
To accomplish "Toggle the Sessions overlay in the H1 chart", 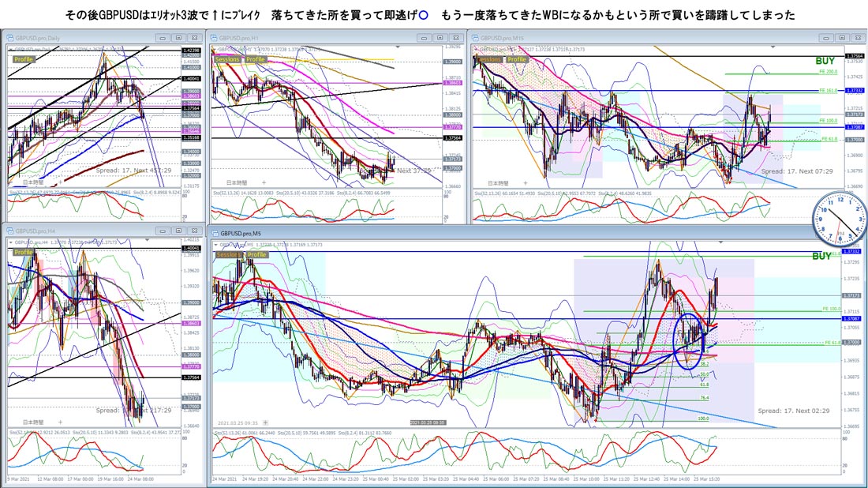I will tap(227, 59).
